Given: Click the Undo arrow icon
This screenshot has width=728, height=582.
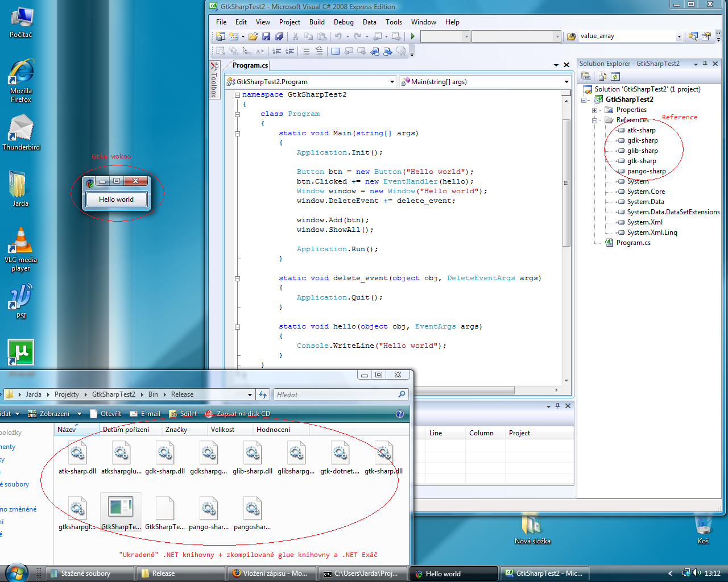Looking at the screenshot, I should pyautogui.click(x=338, y=36).
